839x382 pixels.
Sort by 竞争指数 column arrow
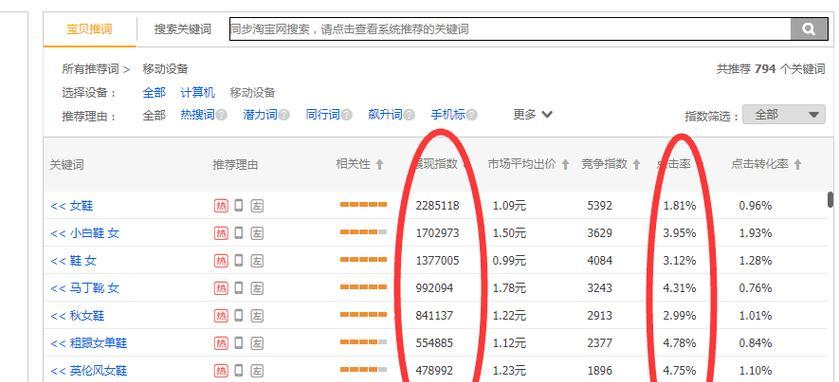tap(636, 165)
